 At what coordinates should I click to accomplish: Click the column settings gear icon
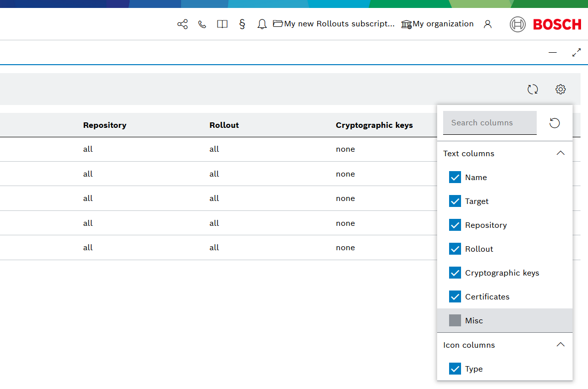pos(561,90)
